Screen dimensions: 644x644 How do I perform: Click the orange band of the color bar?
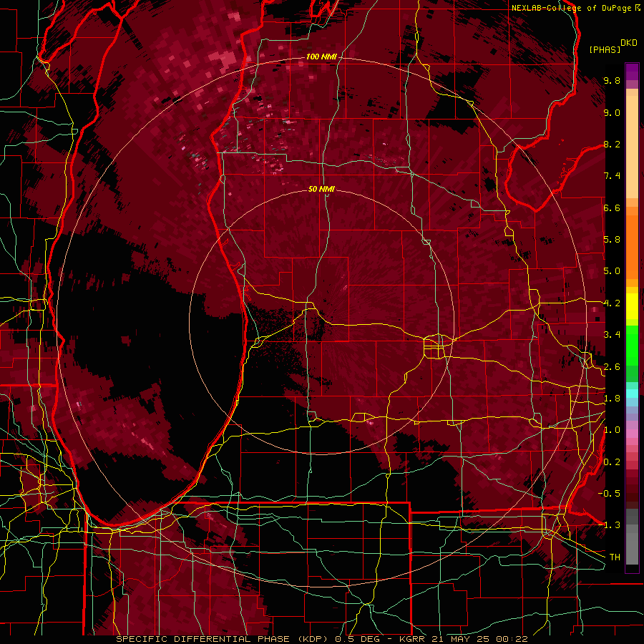(x=632, y=246)
